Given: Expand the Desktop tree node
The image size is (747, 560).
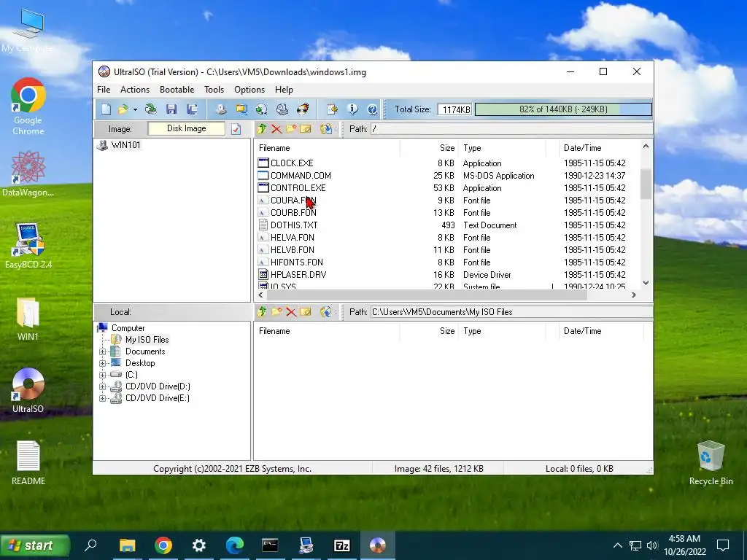Looking at the screenshot, I should pos(102,363).
